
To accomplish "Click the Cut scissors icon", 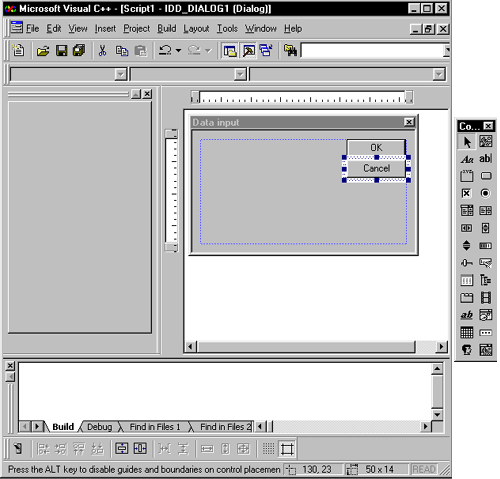I will point(102,51).
